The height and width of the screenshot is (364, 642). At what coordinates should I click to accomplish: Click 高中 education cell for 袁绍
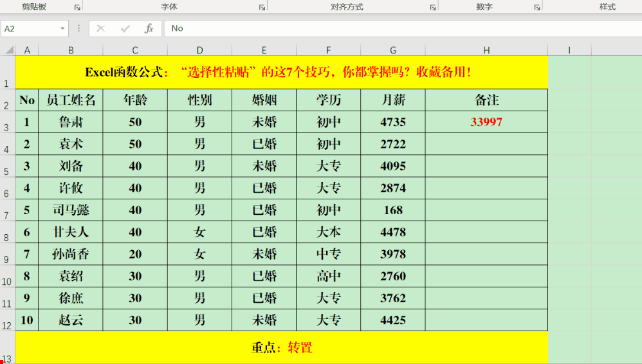(x=328, y=276)
